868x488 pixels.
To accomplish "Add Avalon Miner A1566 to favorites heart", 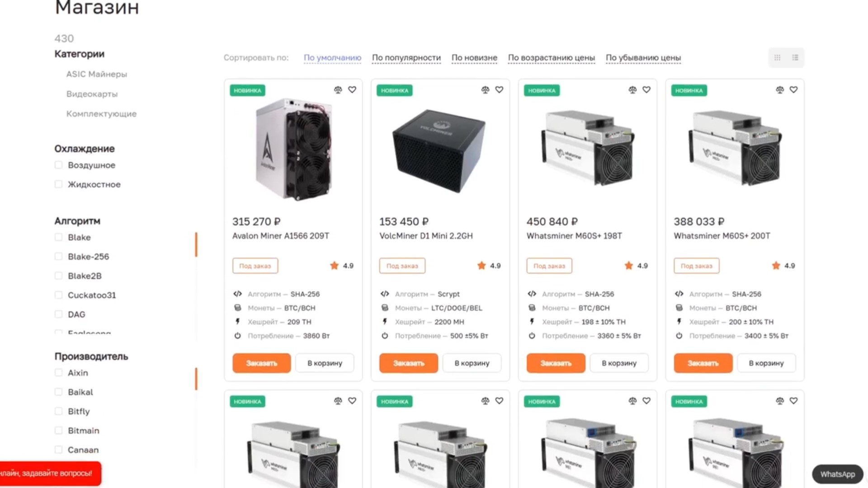I will (x=352, y=90).
